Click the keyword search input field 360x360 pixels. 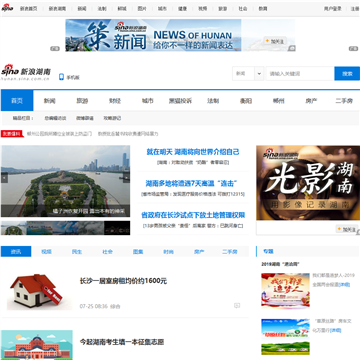click(x=300, y=74)
